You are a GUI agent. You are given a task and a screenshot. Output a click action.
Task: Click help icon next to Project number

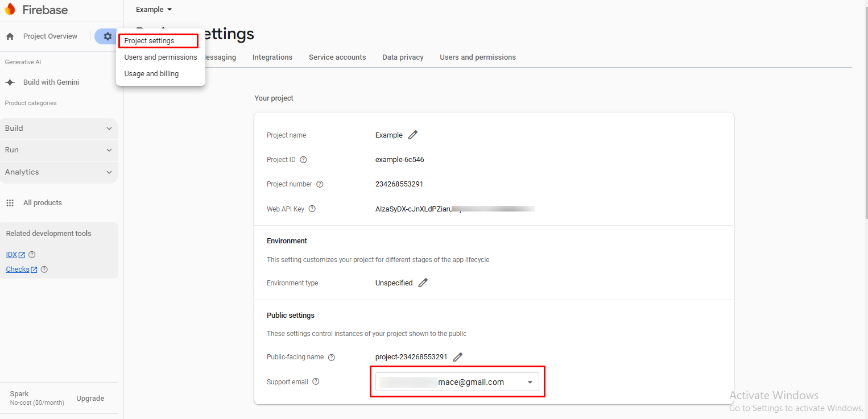point(320,184)
